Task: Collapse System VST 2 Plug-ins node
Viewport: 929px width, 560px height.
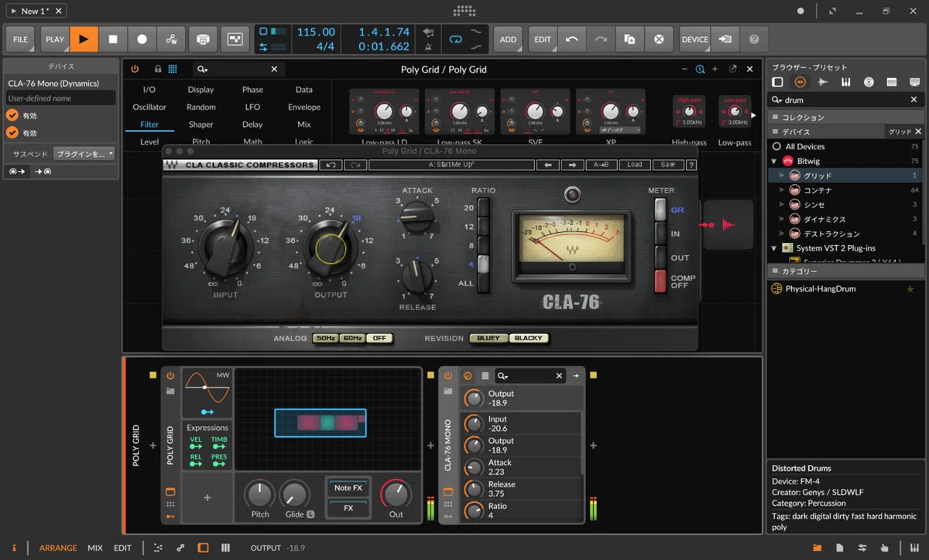Action: (774, 248)
